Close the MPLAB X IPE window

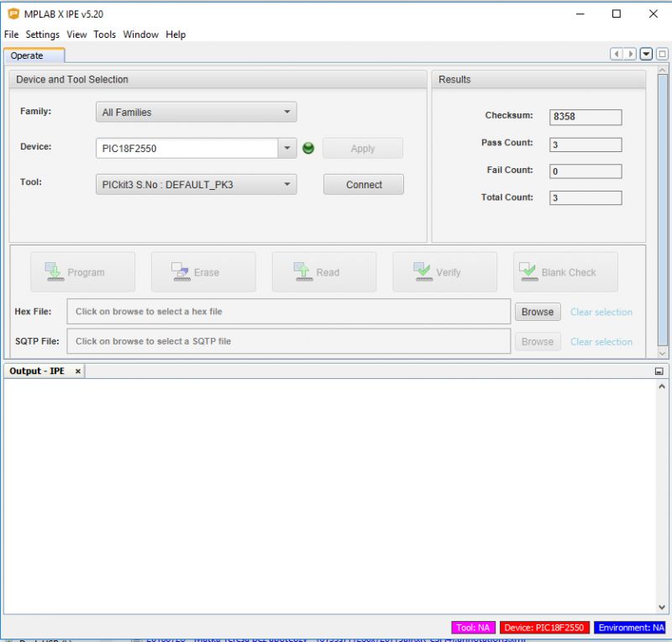(x=654, y=13)
